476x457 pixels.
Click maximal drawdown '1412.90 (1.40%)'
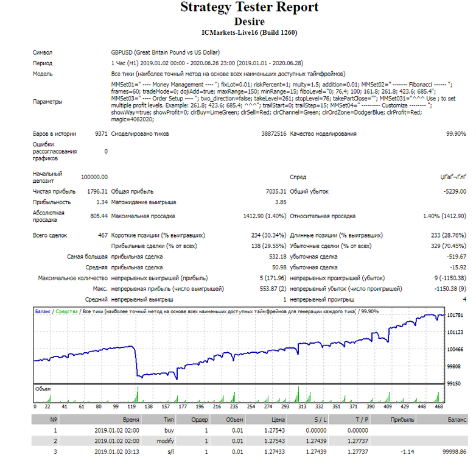pos(264,216)
